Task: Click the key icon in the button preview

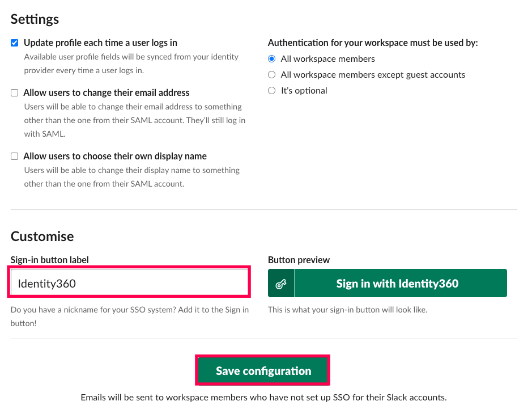Action: tap(281, 284)
